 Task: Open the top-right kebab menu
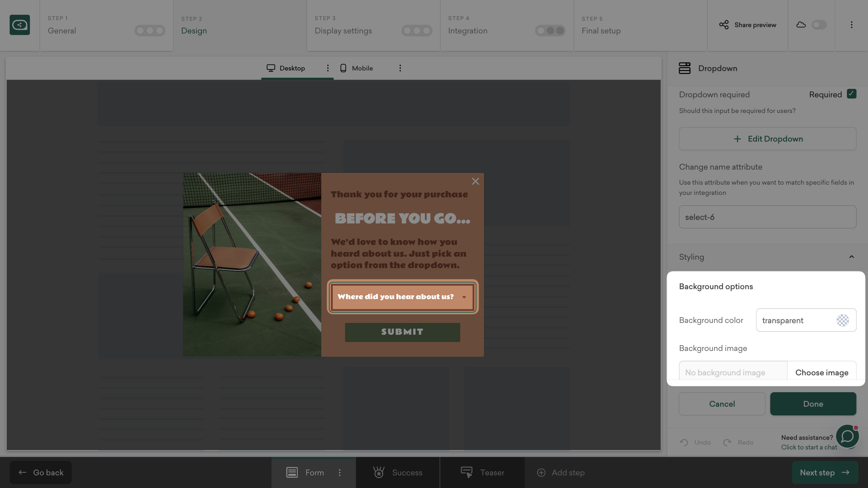851,25
